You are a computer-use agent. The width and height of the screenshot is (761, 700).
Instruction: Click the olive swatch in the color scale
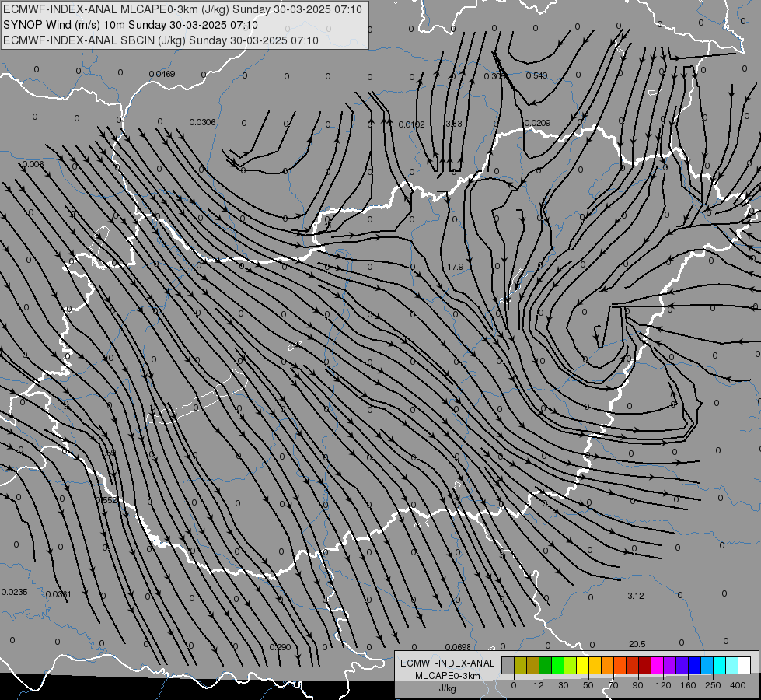(520, 665)
